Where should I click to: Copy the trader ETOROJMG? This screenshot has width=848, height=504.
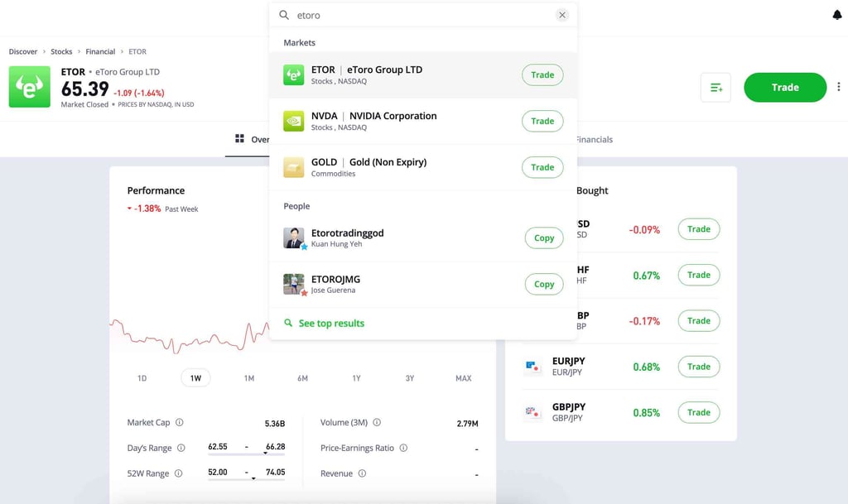(544, 284)
